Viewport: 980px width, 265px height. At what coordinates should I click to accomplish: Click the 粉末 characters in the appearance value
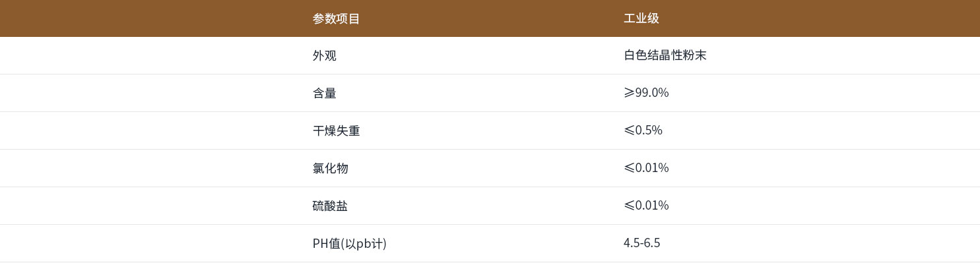click(x=694, y=55)
